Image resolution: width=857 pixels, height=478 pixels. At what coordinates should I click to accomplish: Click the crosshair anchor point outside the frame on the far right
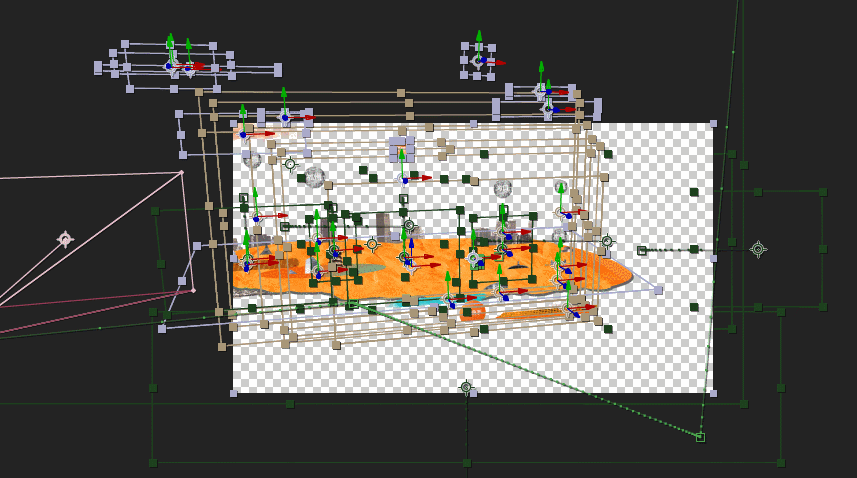(x=758, y=250)
